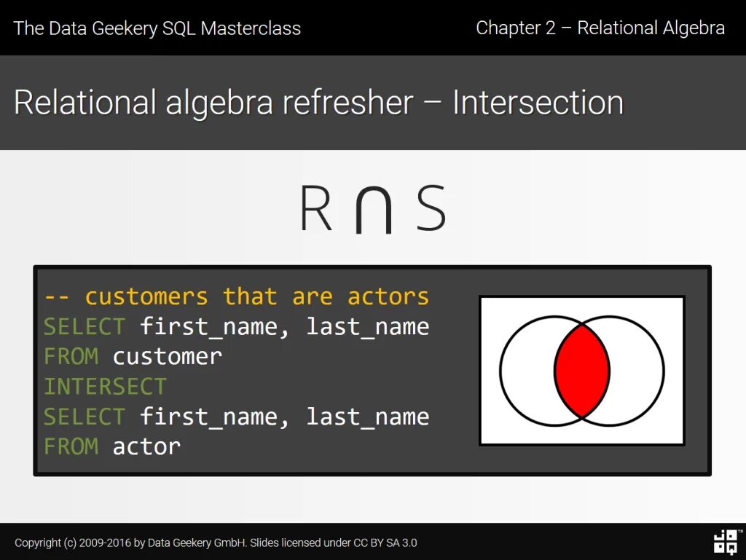The image size is (746, 560).
Task: Click the jOOQ logo icon in footer
Action: pyautogui.click(x=726, y=542)
